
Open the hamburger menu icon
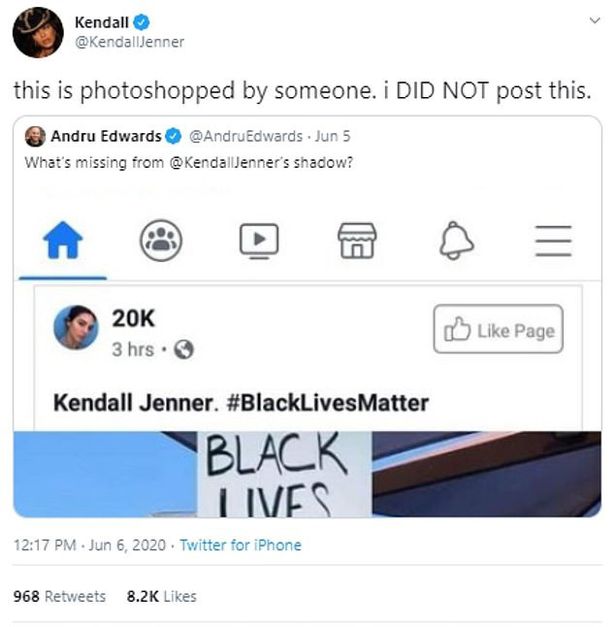point(553,239)
